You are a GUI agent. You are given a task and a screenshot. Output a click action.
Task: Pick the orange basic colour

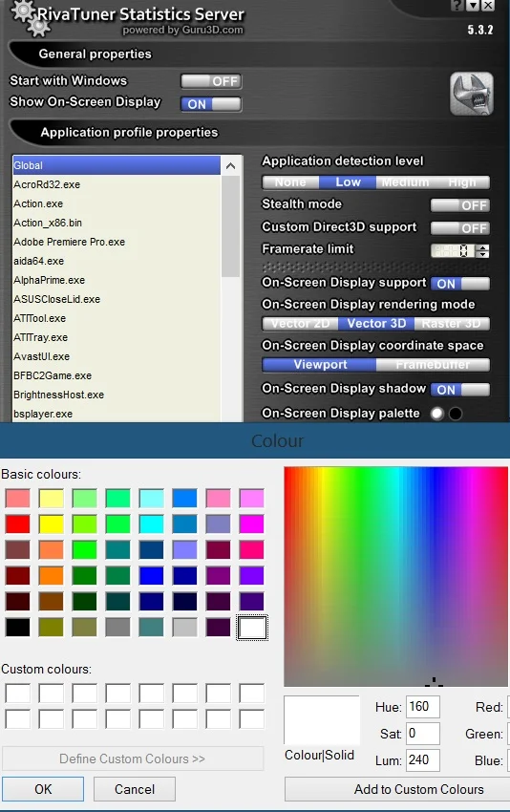pyautogui.click(x=52, y=575)
